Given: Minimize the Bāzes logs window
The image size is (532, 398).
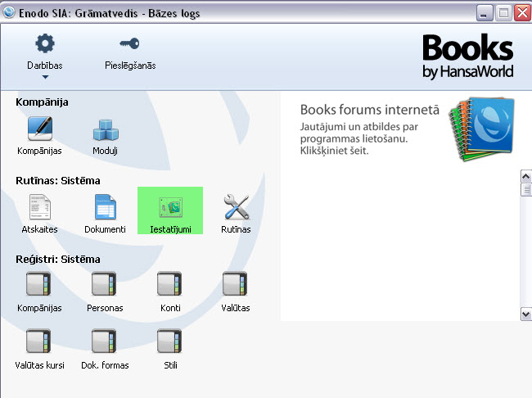Looking at the screenshot, I should tap(485, 13).
